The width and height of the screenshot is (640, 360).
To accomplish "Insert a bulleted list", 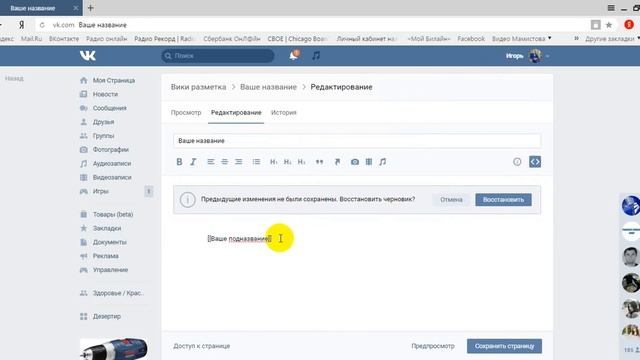I will 256,162.
